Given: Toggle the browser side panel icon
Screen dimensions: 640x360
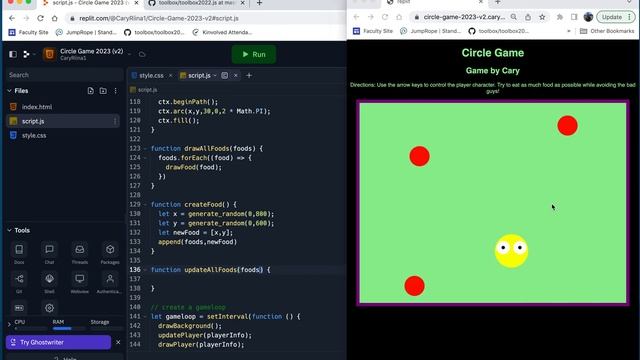Looking at the screenshot, I should click(574, 17).
